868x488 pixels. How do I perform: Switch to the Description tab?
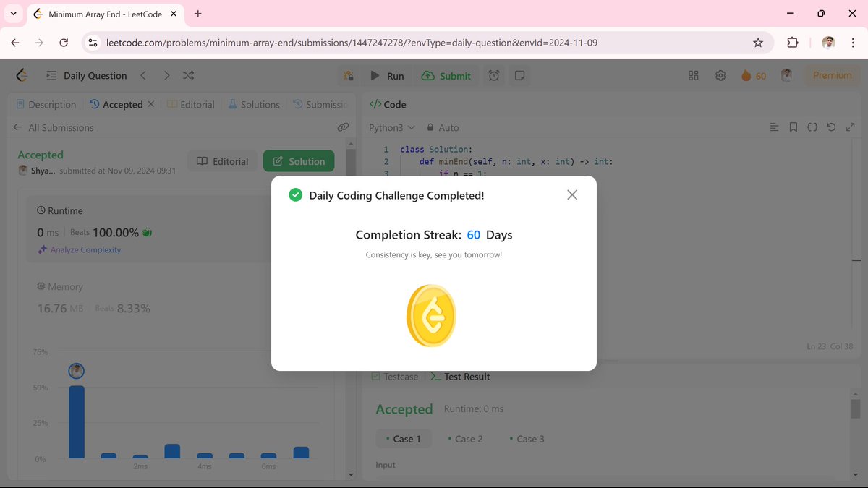point(46,104)
